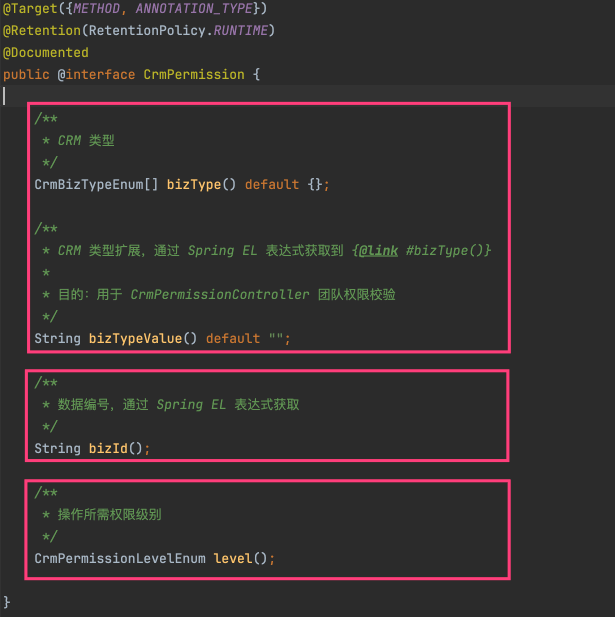615x617 pixels.
Task: Click the @Retention annotation
Action: (x=38, y=30)
